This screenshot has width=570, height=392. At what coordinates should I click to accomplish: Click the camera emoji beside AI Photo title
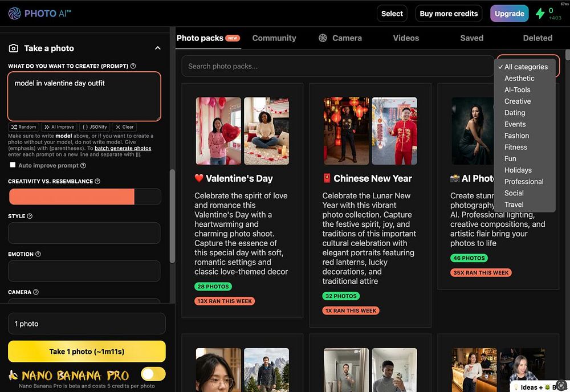[x=455, y=178]
